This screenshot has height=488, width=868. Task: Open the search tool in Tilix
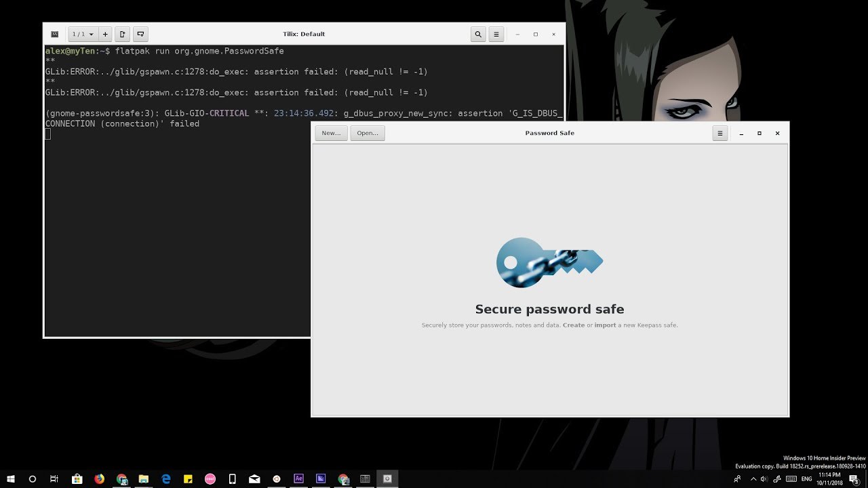click(x=478, y=34)
